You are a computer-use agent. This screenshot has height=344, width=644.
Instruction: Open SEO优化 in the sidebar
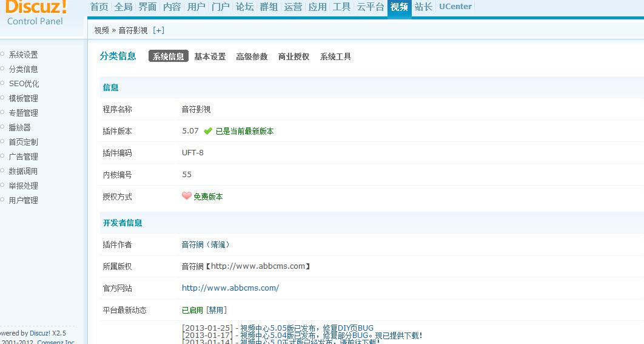pyautogui.click(x=24, y=84)
